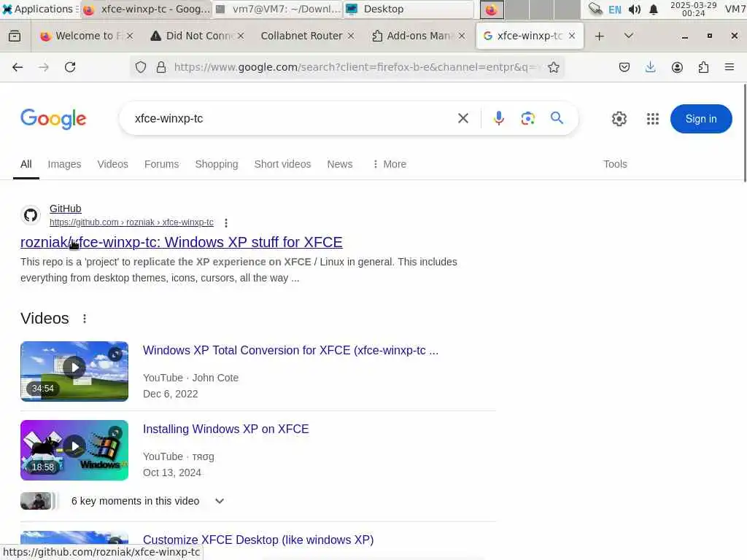Switch to Forums results tab
The height and width of the screenshot is (560, 747).
point(161,164)
